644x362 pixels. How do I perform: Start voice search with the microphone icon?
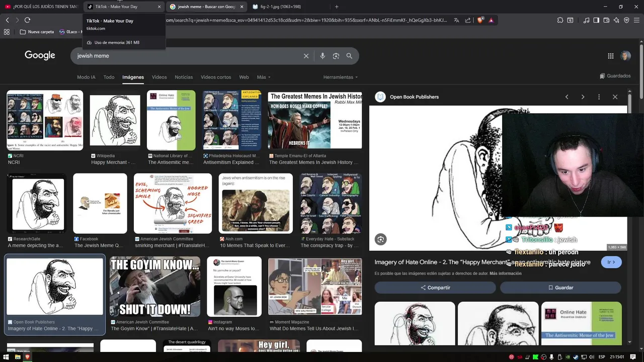(x=323, y=56)
